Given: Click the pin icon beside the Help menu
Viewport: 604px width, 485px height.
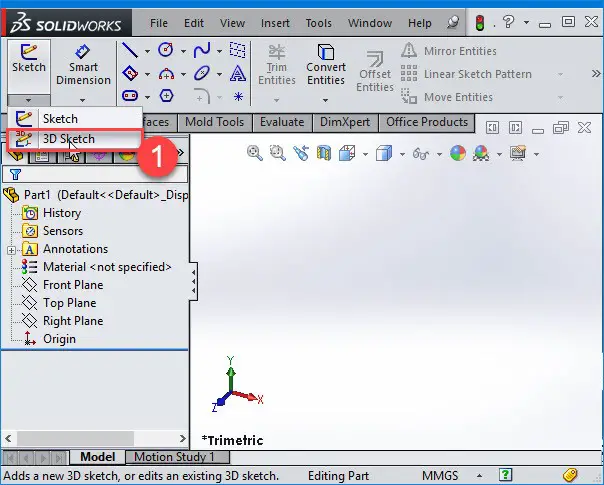Looking at the screenshot, I should click(453, 22).
